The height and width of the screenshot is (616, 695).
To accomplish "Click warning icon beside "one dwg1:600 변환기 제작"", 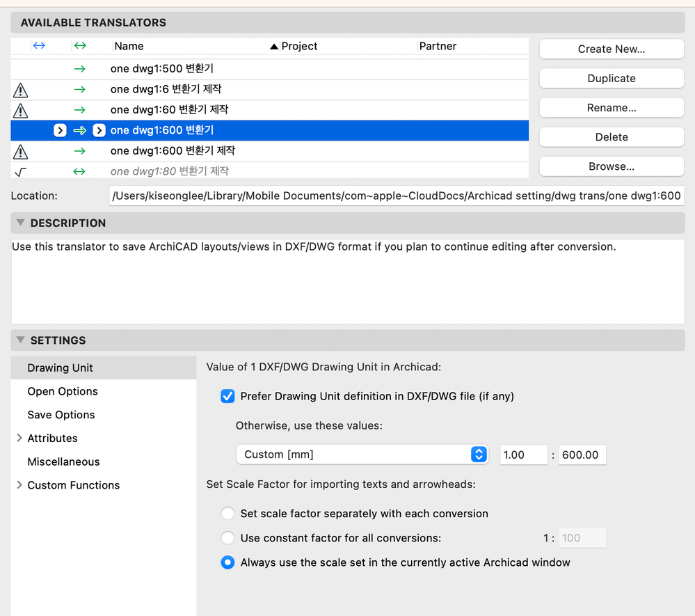I will coord(20,150).
